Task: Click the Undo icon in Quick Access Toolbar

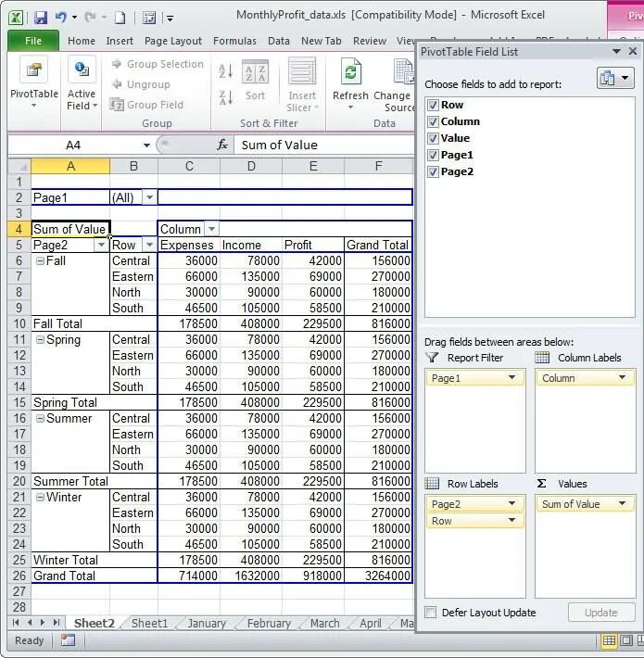Action: [x=61, y=18]
